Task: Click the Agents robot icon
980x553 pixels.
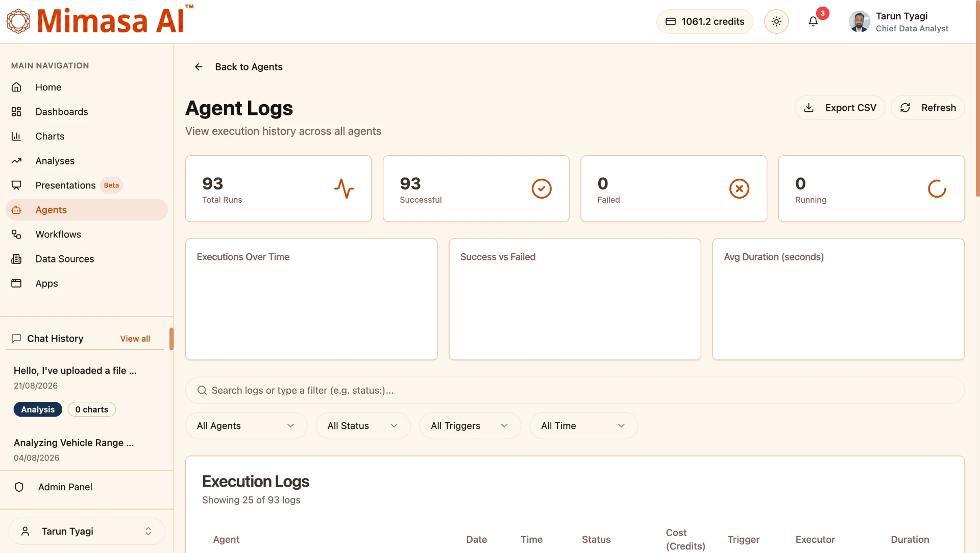Action: 16,210
